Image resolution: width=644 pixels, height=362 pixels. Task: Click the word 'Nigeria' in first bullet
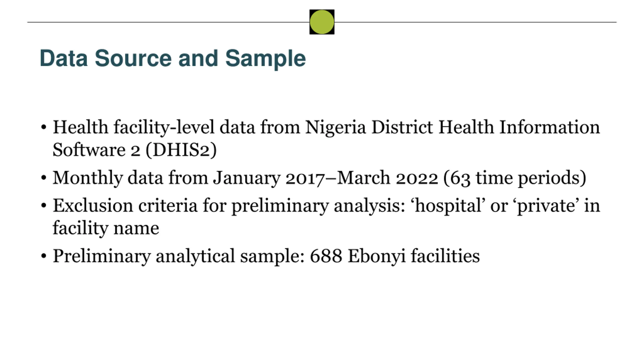coord(335,127)
